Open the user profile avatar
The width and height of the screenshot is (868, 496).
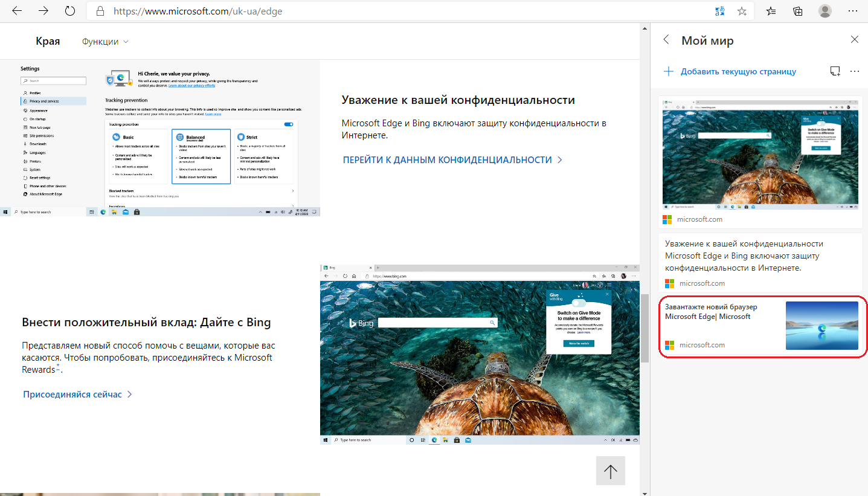tap(825, 11)
